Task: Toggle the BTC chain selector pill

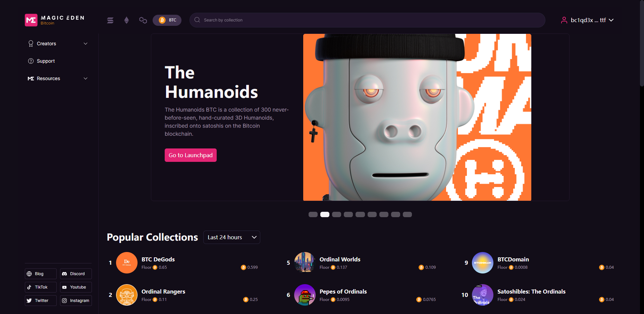Action: [x=167, y=20]
